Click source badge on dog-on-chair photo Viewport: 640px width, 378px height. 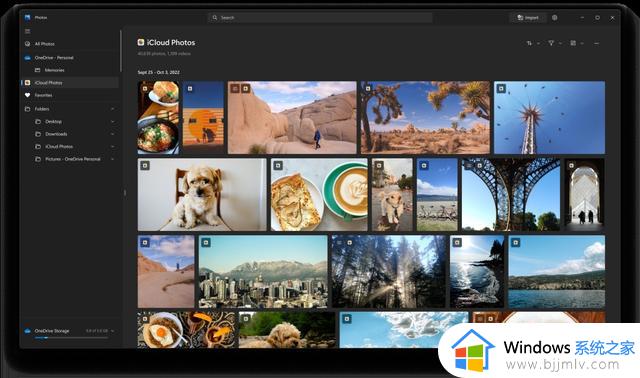145,165
